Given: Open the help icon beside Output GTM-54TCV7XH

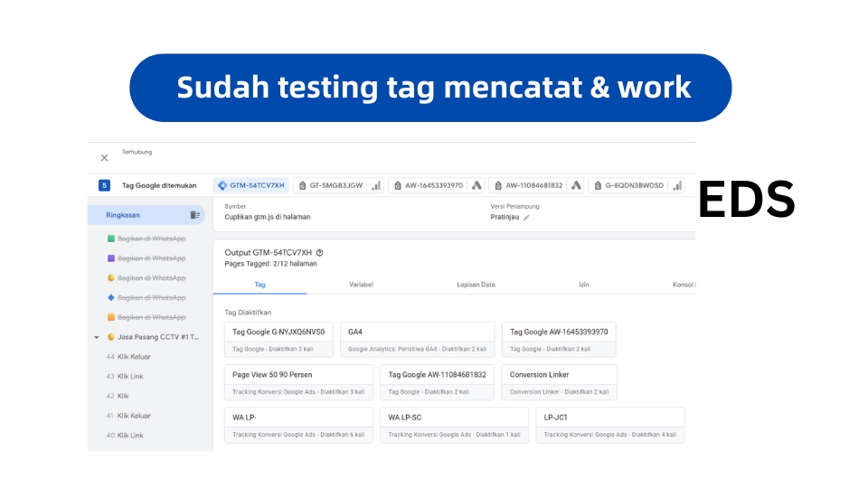Looking at the screenshot, I should pos(320,253).
